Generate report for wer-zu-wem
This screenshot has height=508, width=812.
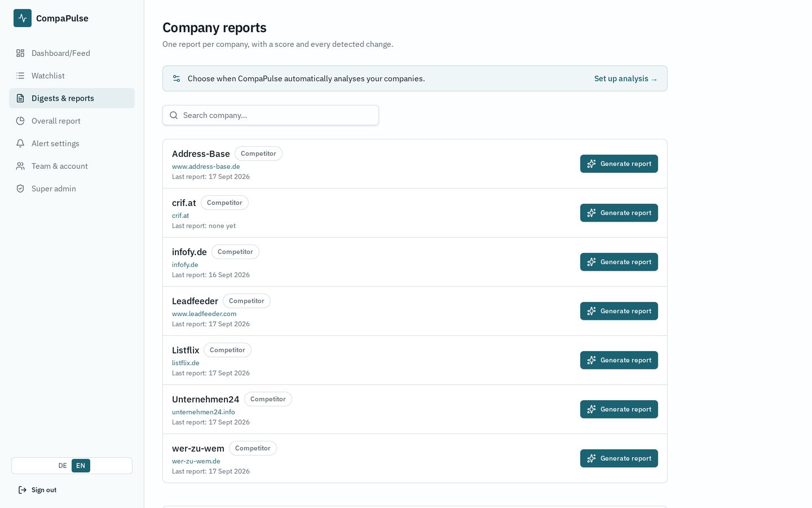click(x=619, y=458)
